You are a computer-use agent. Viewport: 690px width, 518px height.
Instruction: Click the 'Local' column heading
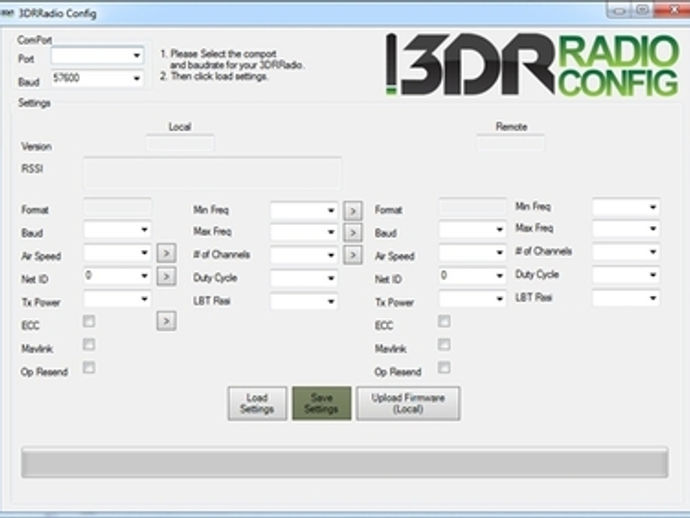[180, 127]
